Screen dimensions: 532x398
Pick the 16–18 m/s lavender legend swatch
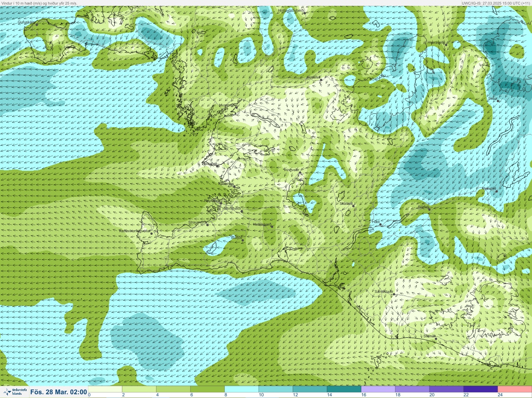(x=378, y=389)
